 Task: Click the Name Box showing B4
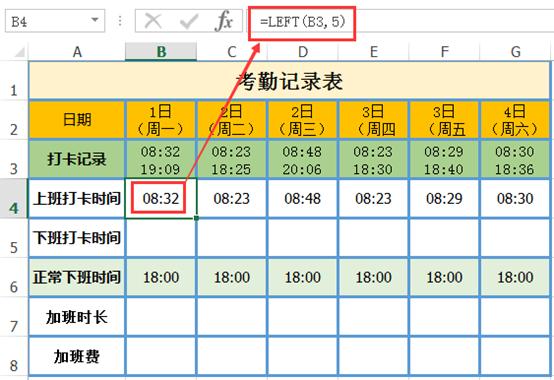point(55,21)
